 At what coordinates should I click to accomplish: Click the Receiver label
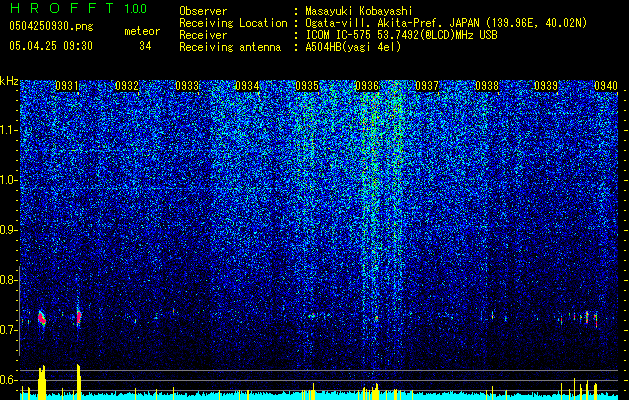coord(203,35)
